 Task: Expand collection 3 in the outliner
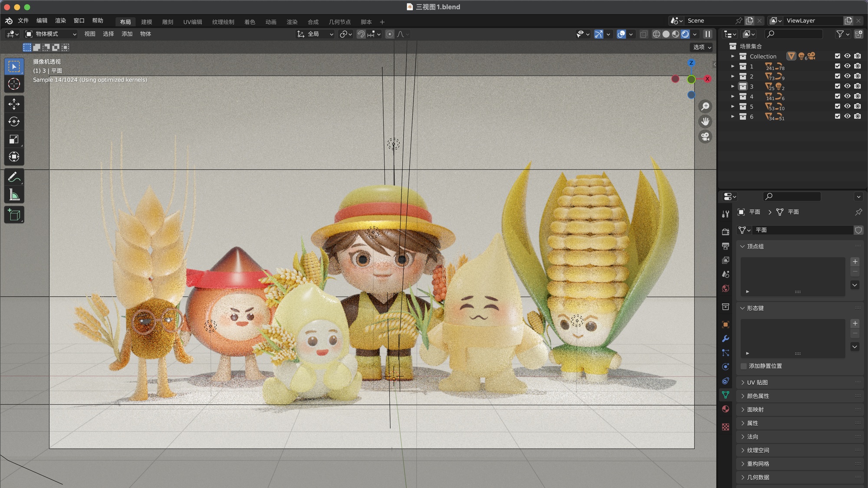[733, 86]
